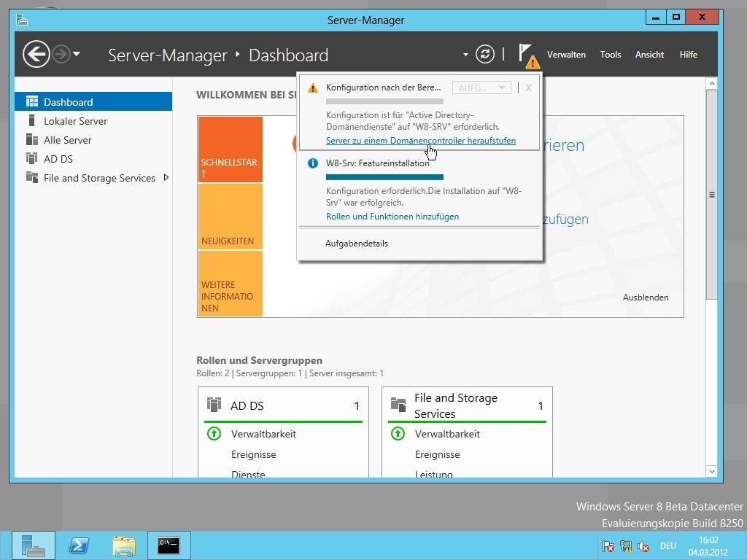Select the WEITERE INFORMATIONEN tile
The height and width of the screenshot is (560, 747).
click(x=230, y=284)
